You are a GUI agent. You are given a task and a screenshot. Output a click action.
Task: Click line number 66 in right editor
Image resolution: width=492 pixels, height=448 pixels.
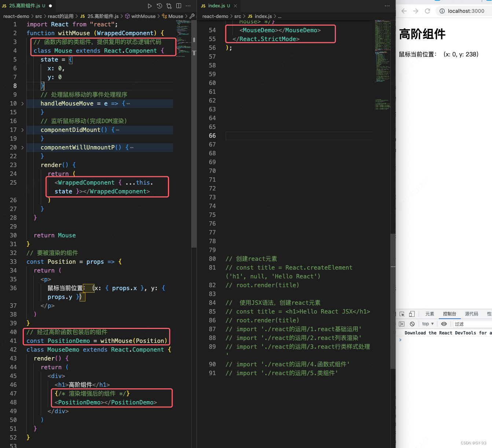212,136
